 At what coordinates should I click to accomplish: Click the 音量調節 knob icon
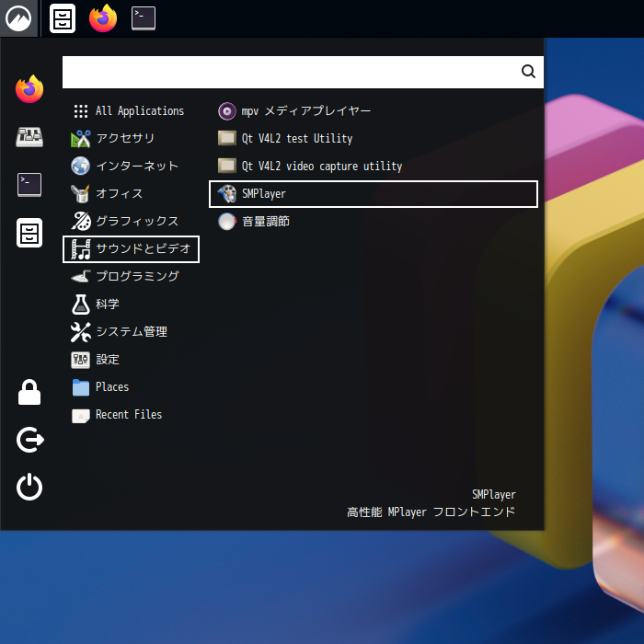[226, 222]
